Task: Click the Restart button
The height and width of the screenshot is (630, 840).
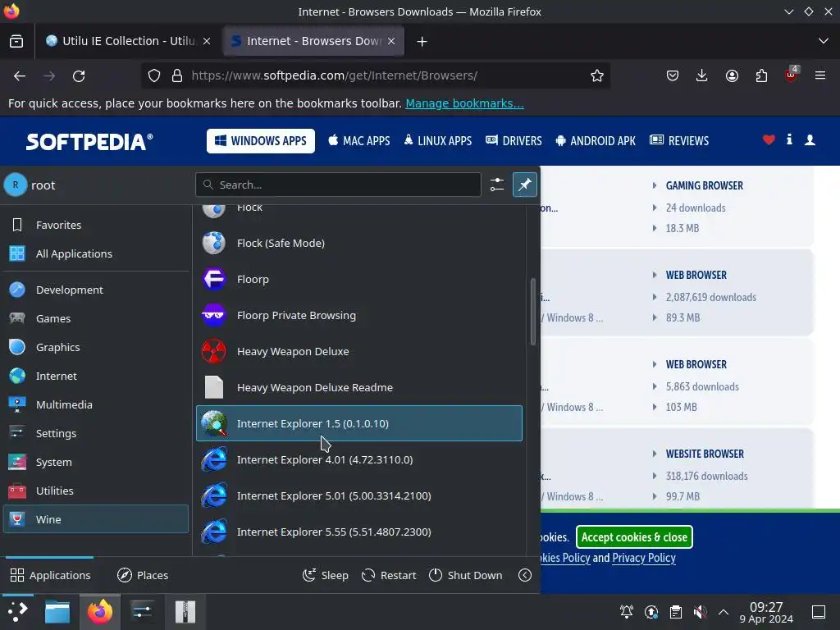Action: coord(389,575)
